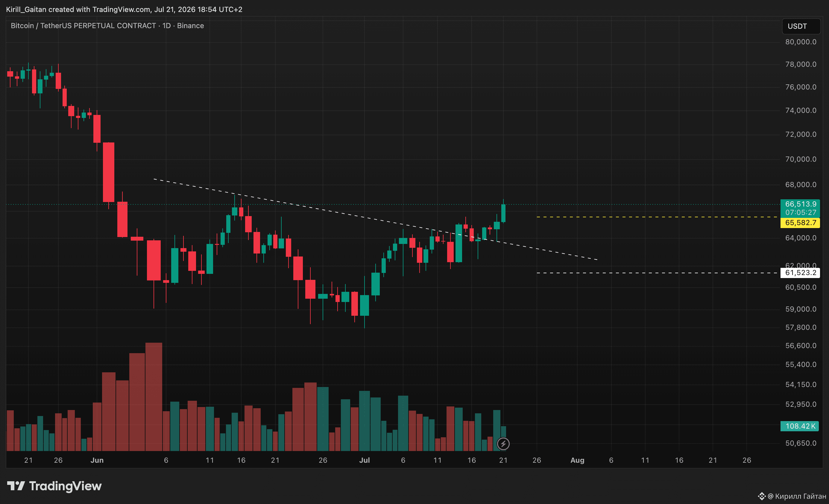Click the 56,600.0 price axis label

tap(801, 346)
